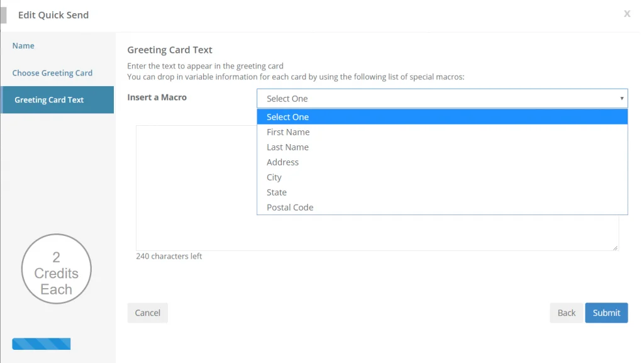Insert the City macro
The height and width of the screenshot is (363, 644).
pos(442,177)
